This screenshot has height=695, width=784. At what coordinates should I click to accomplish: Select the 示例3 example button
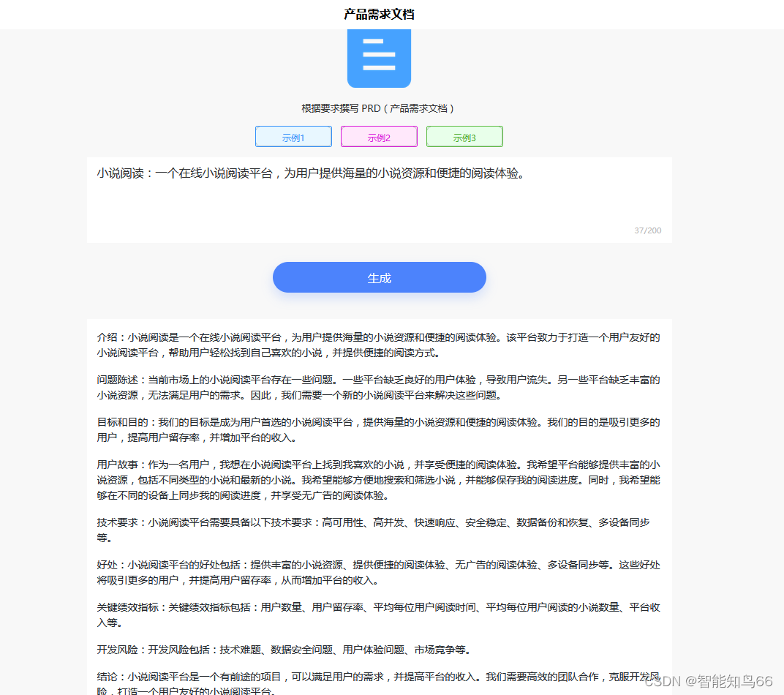(464, 136)
